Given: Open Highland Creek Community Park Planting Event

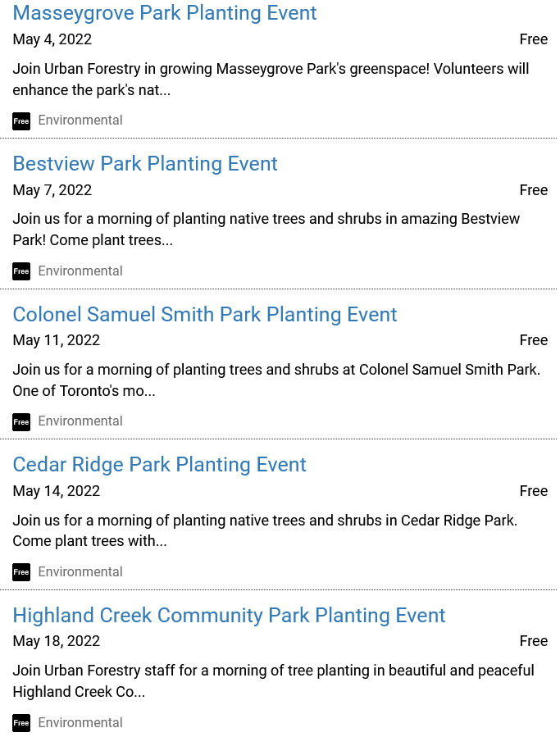Looking at the screenshot, I should [x=229, y=616].
